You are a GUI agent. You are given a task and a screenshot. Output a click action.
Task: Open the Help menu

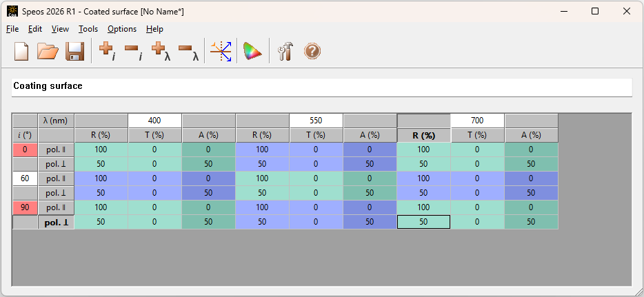[x=154, y=29]
